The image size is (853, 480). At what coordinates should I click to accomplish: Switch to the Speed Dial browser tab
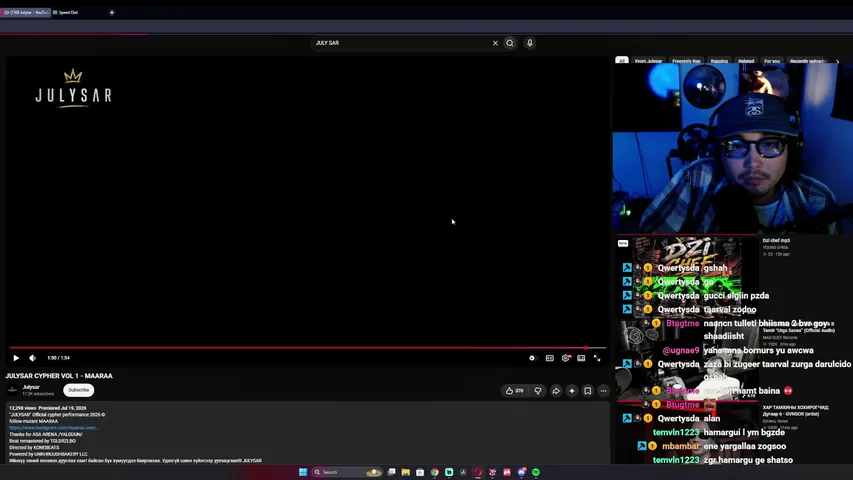(68, 13)
